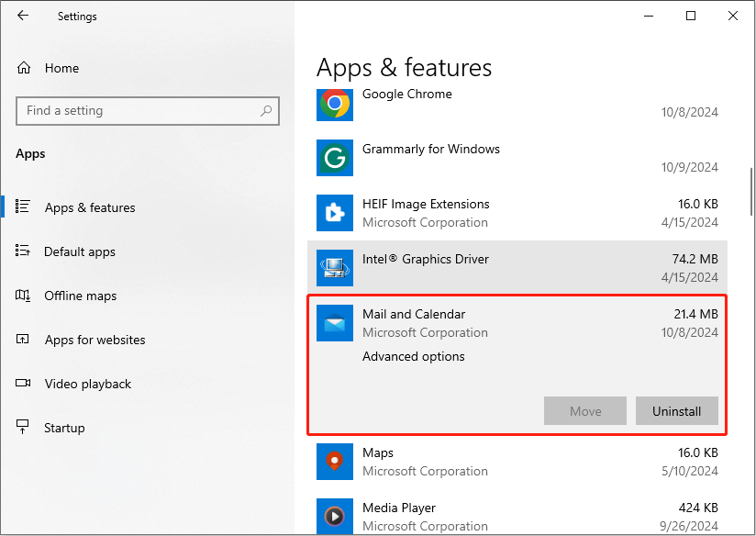Select the Default apps icon

(23, 251)
